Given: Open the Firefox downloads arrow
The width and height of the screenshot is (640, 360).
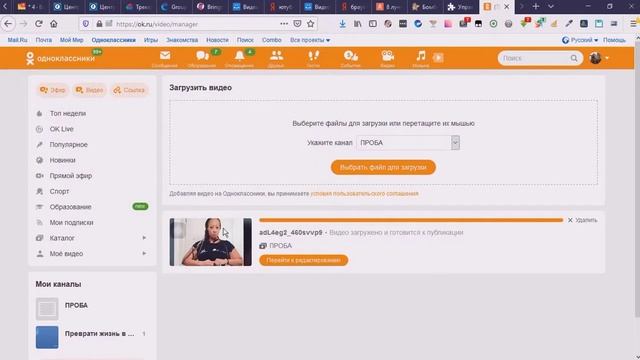Looking at the screenshot, I should pos(342,24).
